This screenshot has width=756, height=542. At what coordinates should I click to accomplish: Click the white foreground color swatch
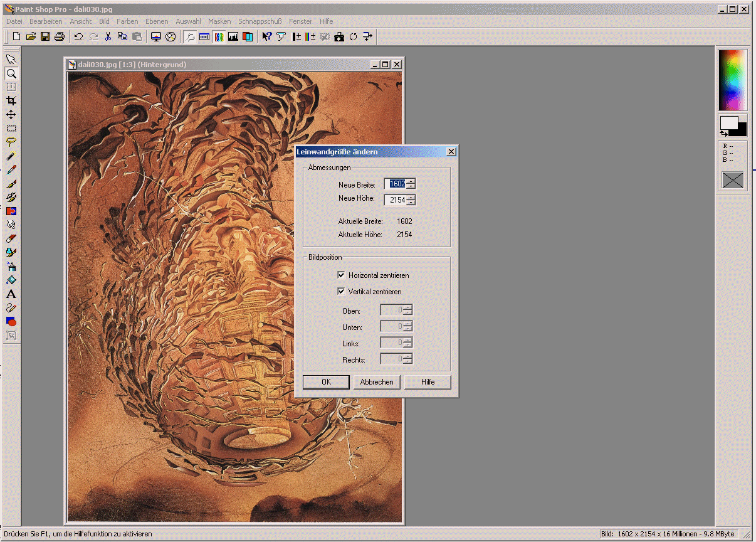coord(728,122)
